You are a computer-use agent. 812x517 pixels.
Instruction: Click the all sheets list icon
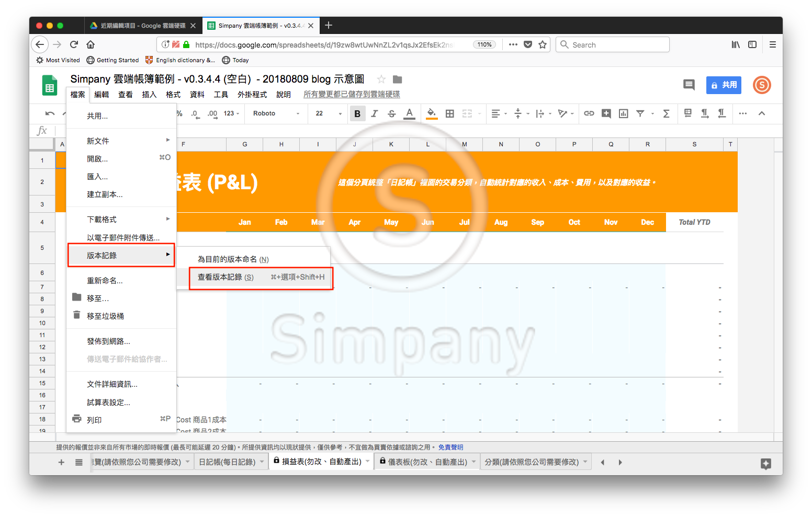point(79,462)
